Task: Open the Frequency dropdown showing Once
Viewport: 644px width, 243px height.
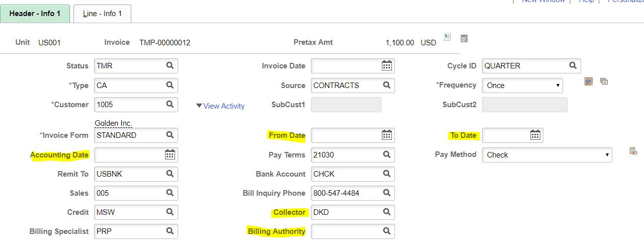Action: click(x=522, y=86)
